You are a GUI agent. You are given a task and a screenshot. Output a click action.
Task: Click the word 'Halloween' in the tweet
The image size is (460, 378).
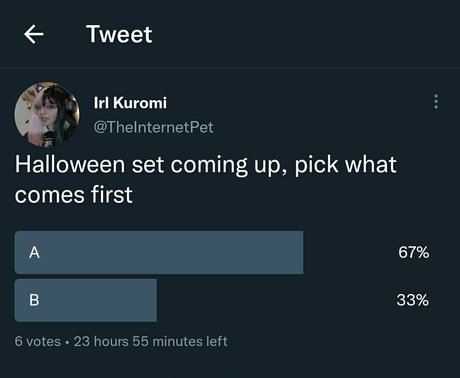pyautogui.click(x=70, y=165)
